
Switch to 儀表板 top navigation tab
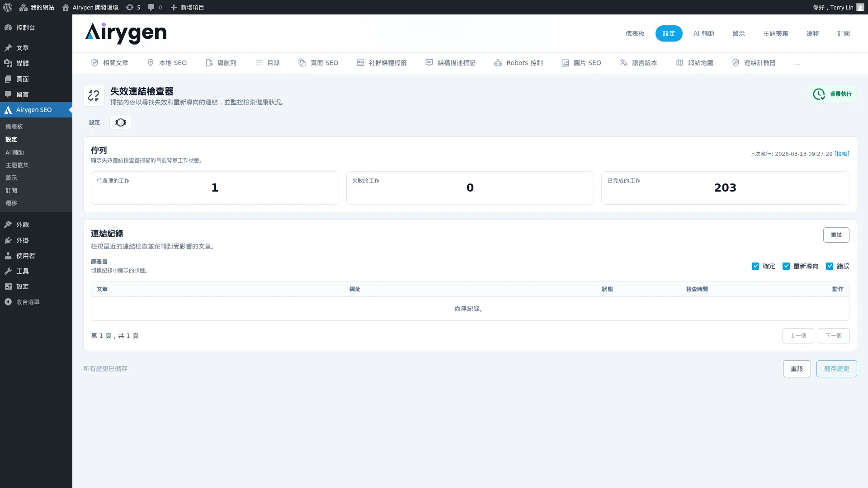pos(635,33)
